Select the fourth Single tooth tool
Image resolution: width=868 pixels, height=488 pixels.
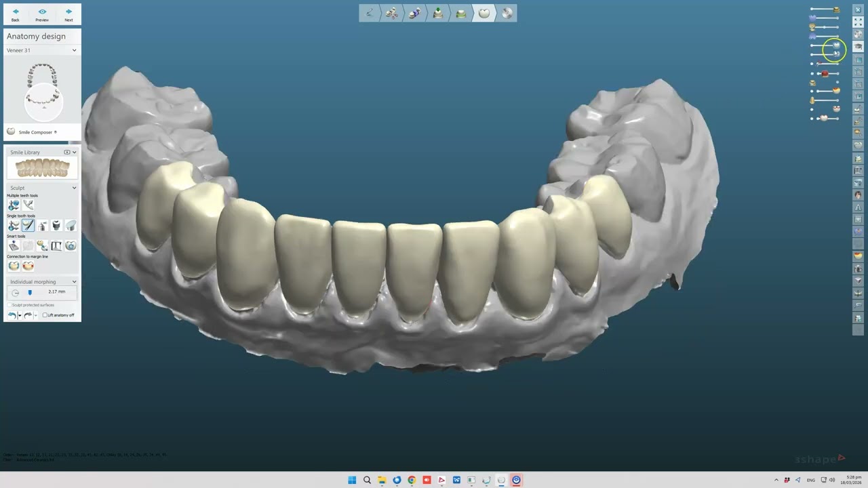[56, 226]
